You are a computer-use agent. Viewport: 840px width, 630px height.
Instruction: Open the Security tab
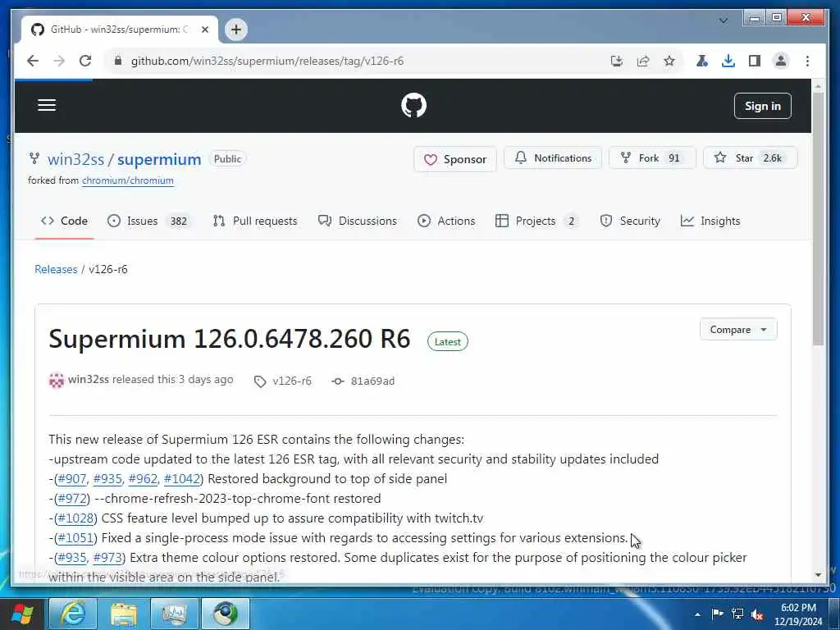(630, 221)
